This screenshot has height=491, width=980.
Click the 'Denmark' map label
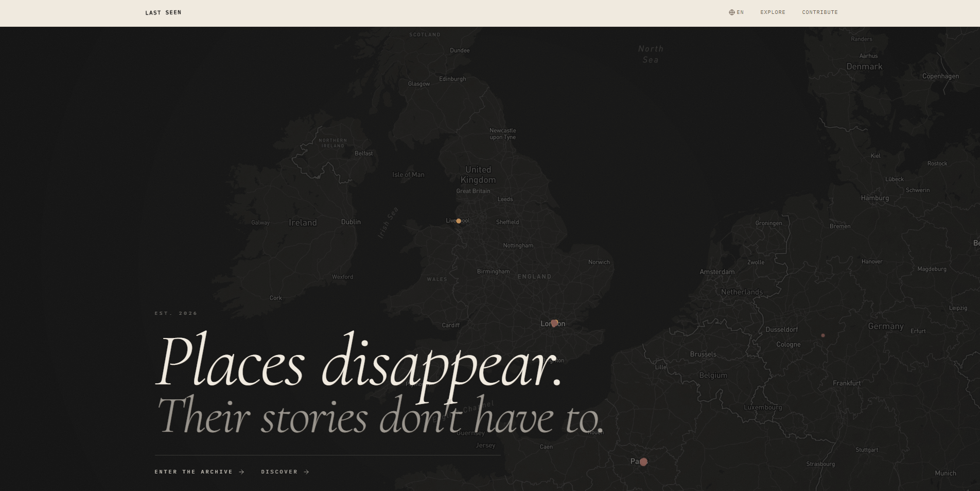click(x=864, y=66)
